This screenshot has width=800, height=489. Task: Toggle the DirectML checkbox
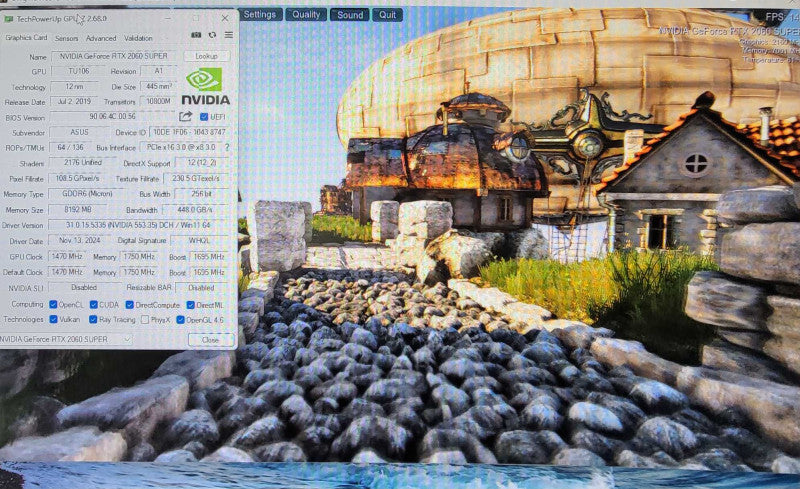point(190,305)
